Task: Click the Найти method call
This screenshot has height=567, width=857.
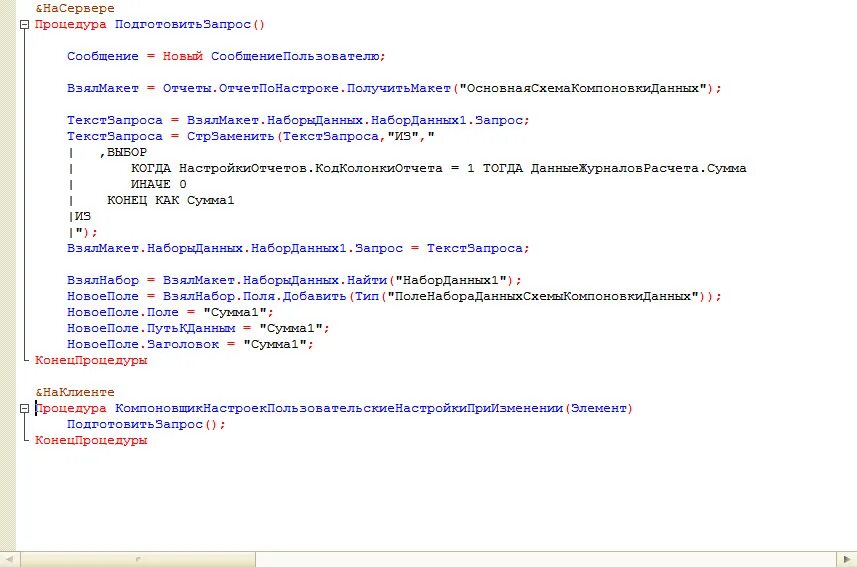Action: (x=367, y=280)
